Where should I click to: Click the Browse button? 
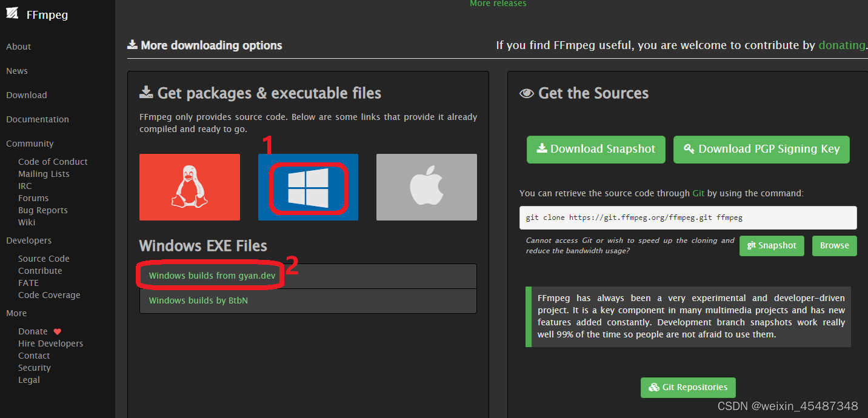835,246
